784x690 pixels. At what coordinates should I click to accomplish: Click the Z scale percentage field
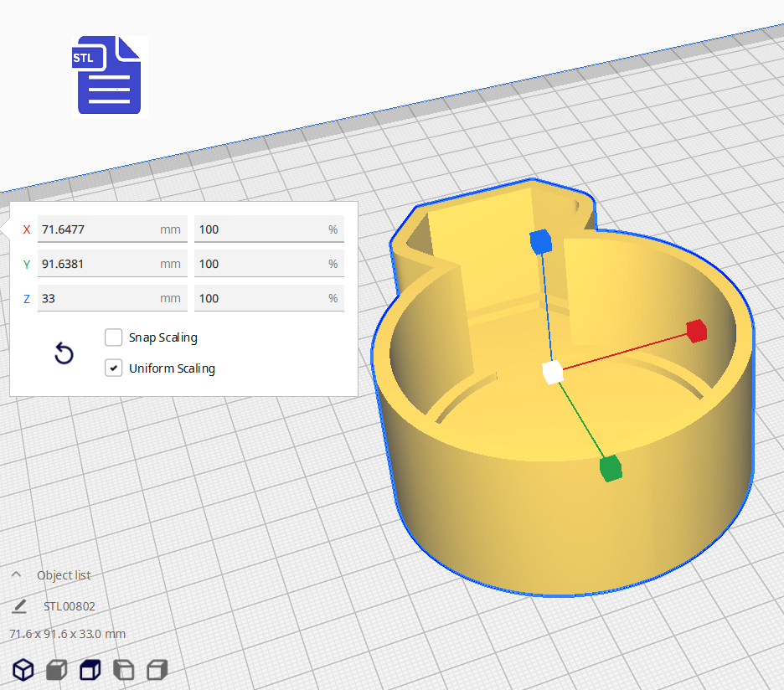[x=260, y=298]
